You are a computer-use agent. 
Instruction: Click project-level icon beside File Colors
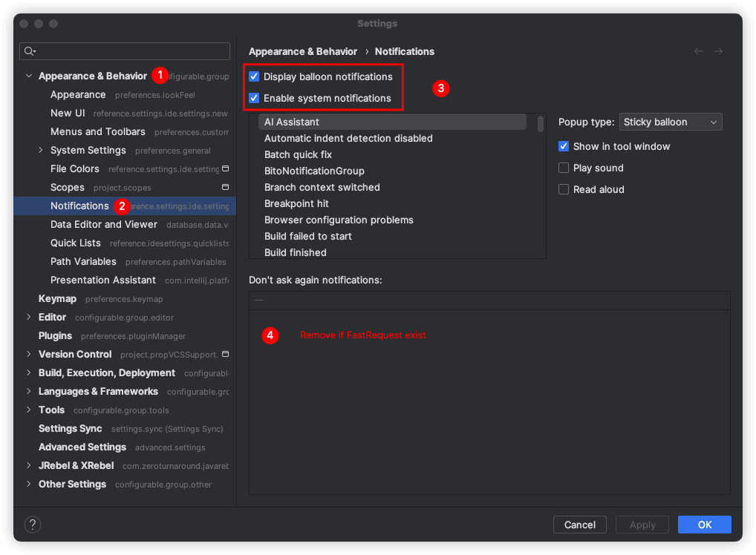(x=225, y=168)
